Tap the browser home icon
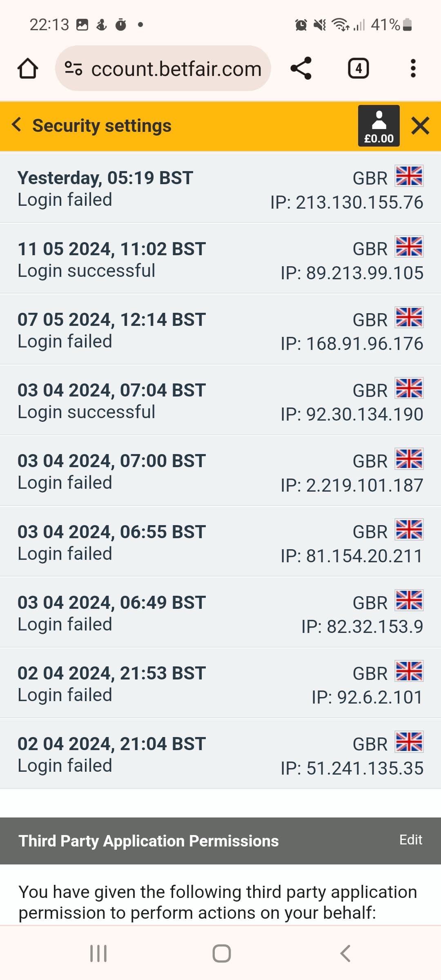Image resolution: width=441 pixels, height=980 pixels. (27, 68)
